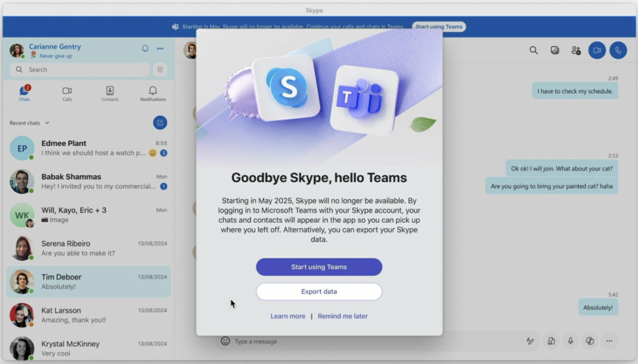Click message Ok ok! I will join
Viewport: 638px width, 364px height.
point(562,169)
